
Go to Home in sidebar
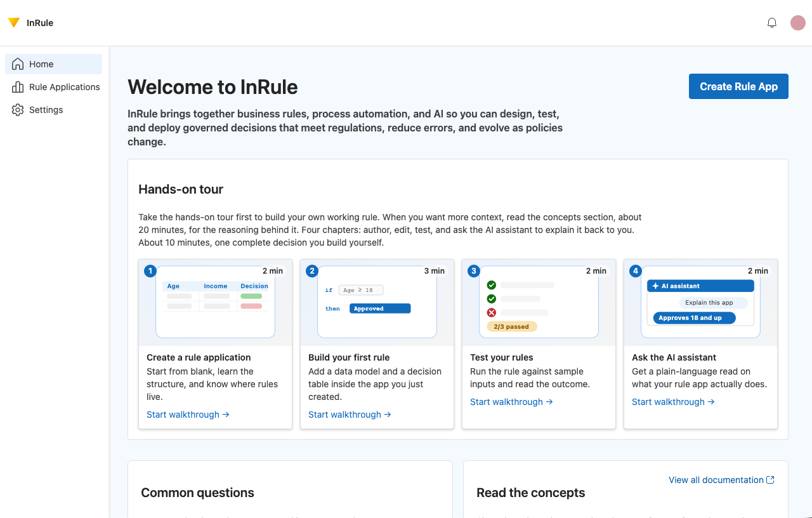point(53,64)
